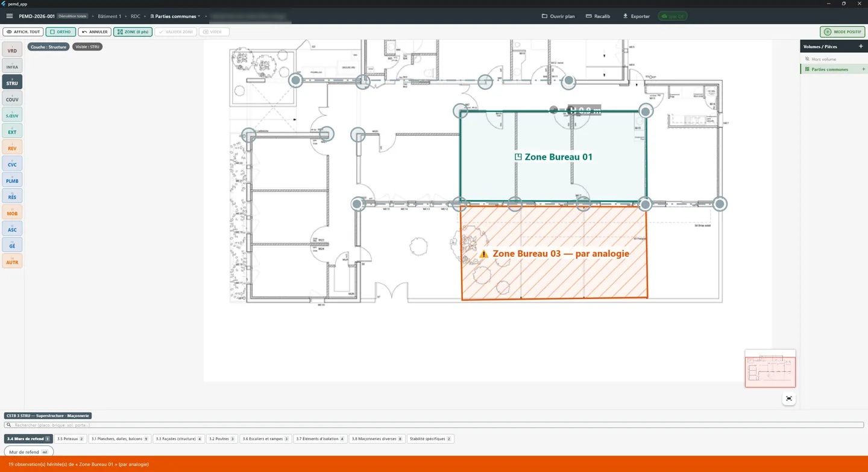
Task: Switch to the 3.5 Poteaux tab
Action: coord(71,439)
